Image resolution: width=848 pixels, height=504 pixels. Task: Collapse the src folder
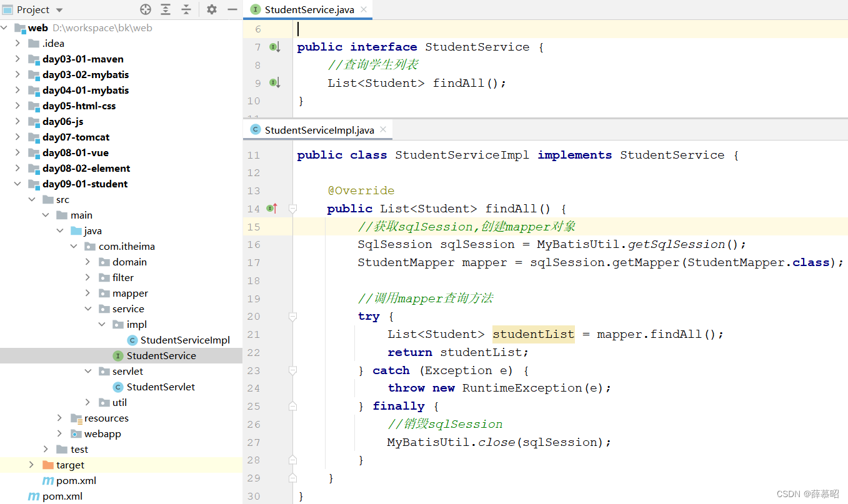tap(32, 199)
